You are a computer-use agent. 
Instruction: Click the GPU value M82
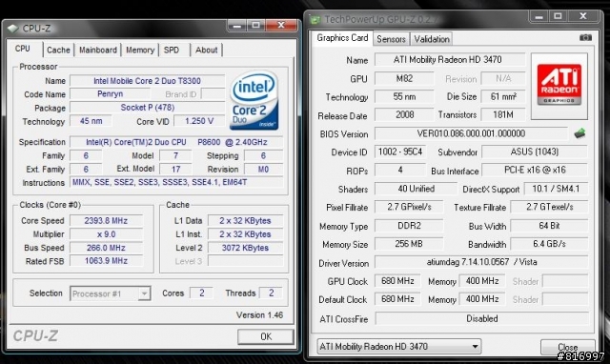(404, 78)
